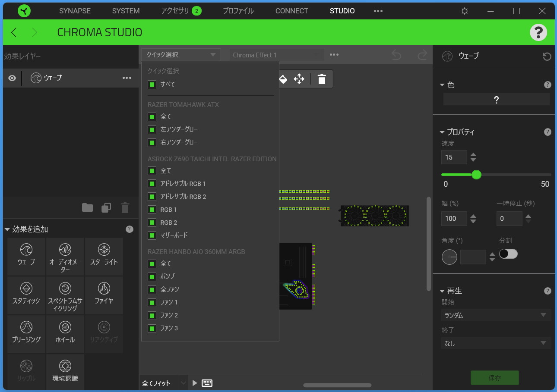
Task: Collapse the 再生 section
Action: pyautogui.click(x=442, y=291)
